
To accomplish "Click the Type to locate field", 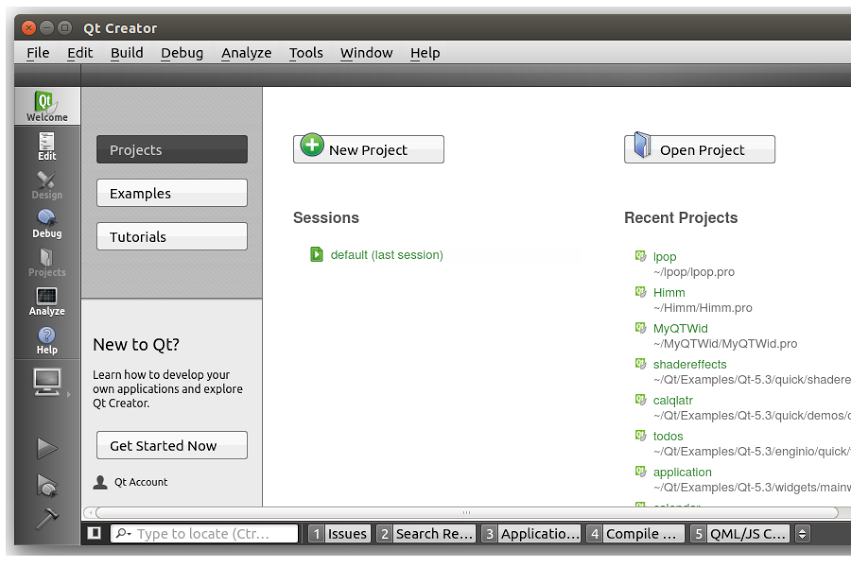I will pos(205,534).
